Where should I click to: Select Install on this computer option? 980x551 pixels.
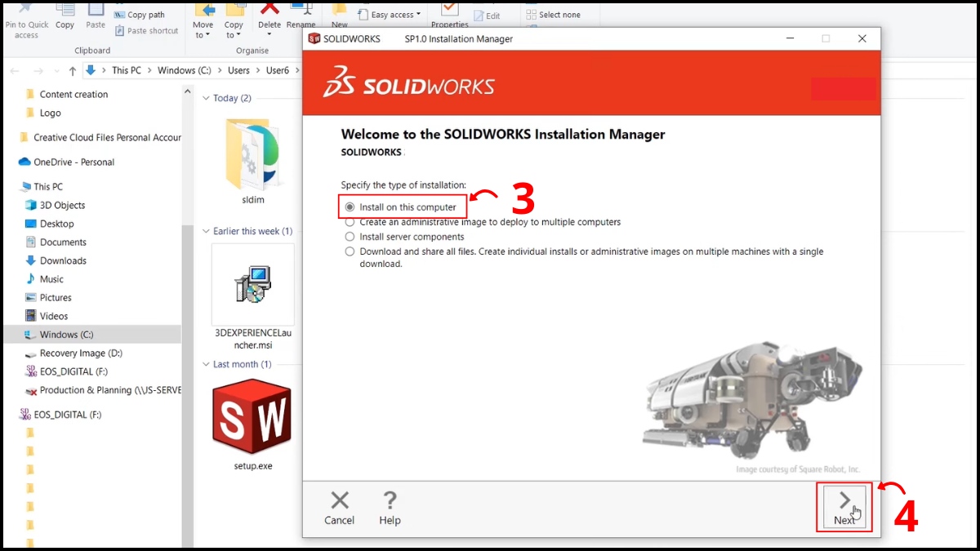pyautogui.click(x=350, y=207)
